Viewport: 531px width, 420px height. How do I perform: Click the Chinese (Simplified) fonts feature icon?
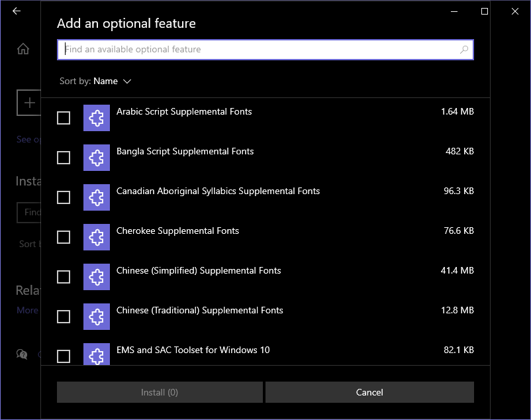pos(97,277)
